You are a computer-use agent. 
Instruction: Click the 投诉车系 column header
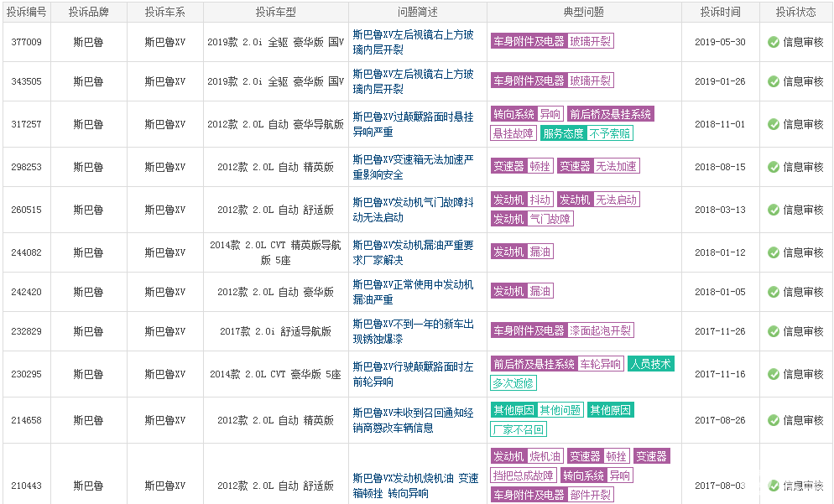[165, 13]
